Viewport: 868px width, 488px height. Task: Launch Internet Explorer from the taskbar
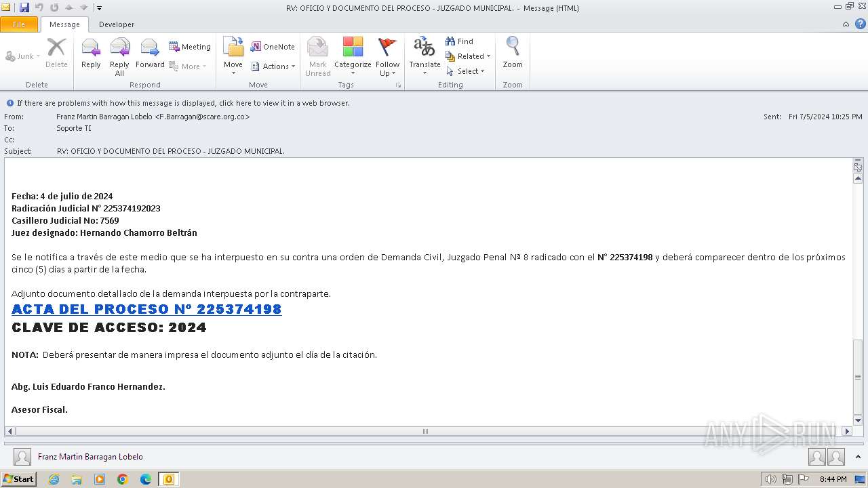coord(54,479)
